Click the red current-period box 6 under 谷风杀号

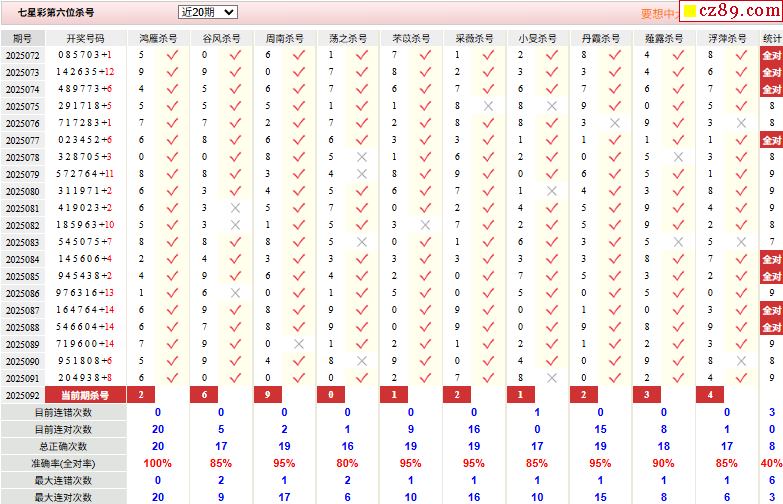coord(204,395)
